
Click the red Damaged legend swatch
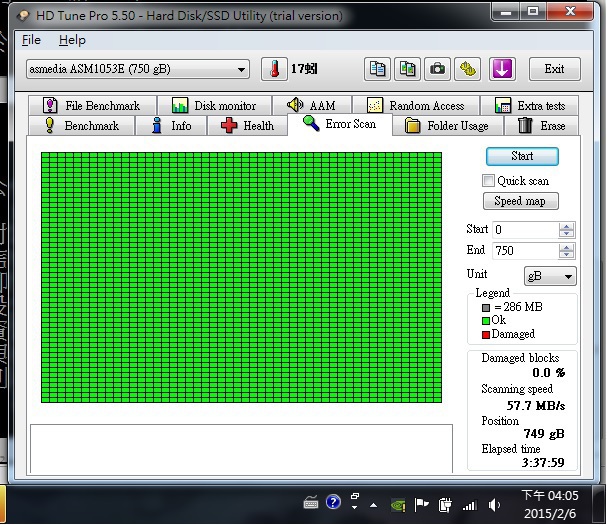(486, 335)
